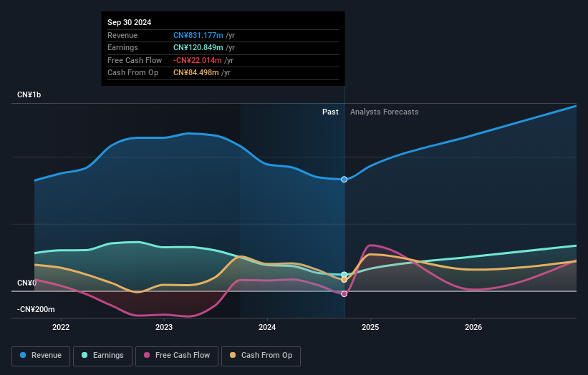Click the CN¥1b y-axis label

(29, 94)
